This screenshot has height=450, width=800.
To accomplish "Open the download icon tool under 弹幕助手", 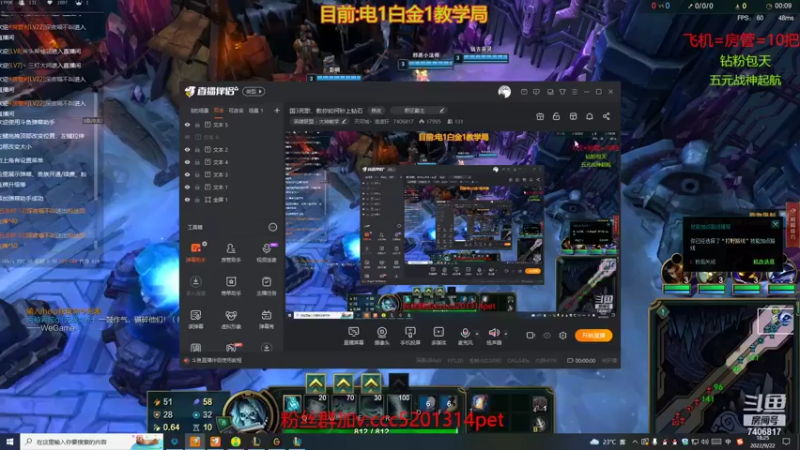I will (195, 285).
